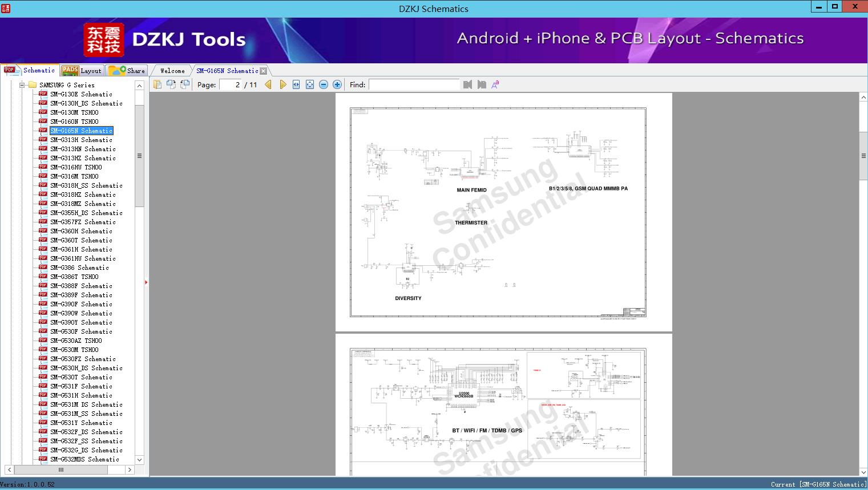Click the fit page icon

point(310,84)
